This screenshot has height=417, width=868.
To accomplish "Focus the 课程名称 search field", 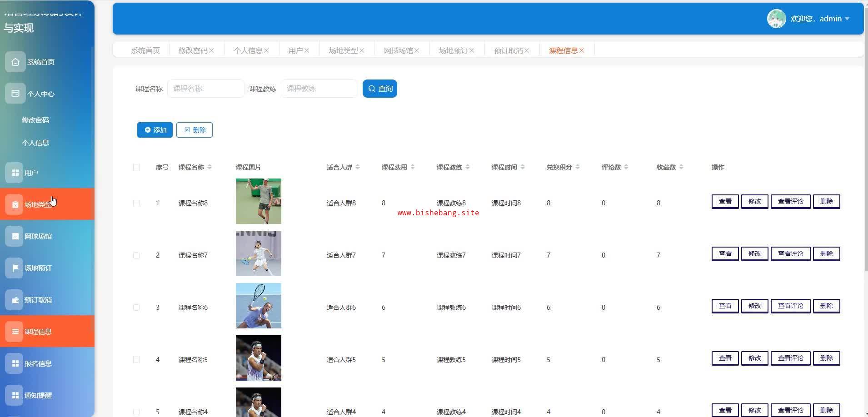I will tap(206, 89).
